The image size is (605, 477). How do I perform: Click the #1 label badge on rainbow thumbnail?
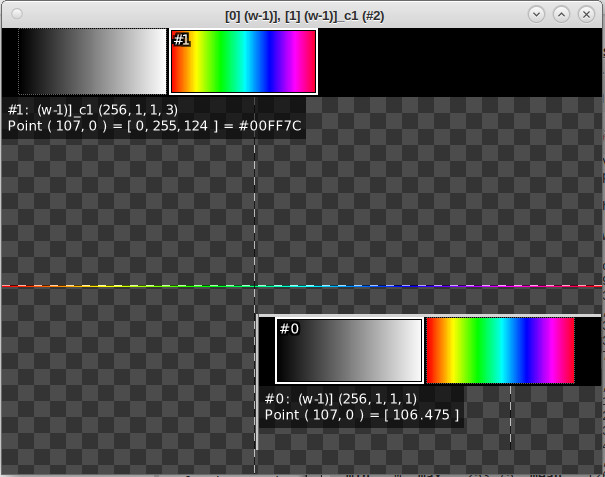click(181, 39)
